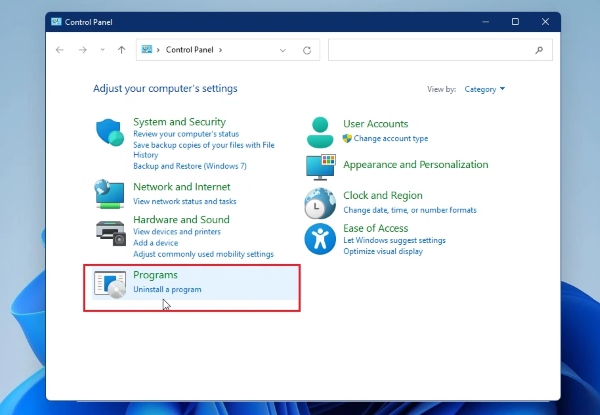The image size is (600, 415).
Task: Click the Ease of Access icon
Action: point(320,238)
